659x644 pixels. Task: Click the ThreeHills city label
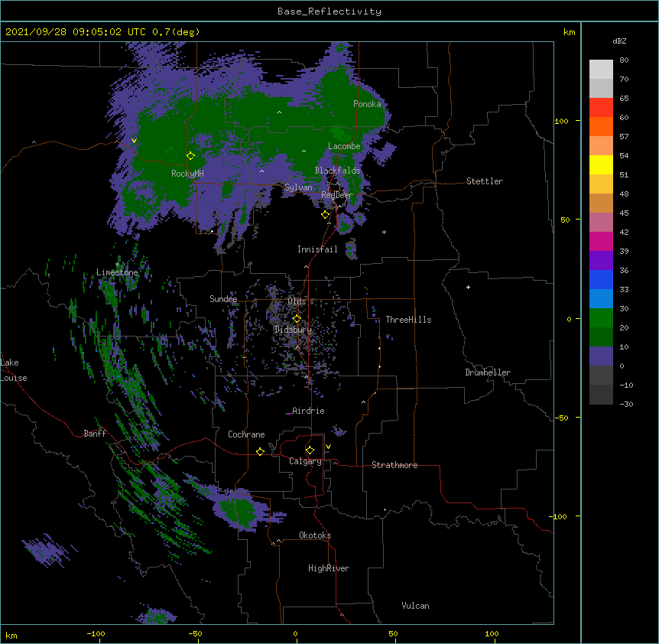pos(408,320)
